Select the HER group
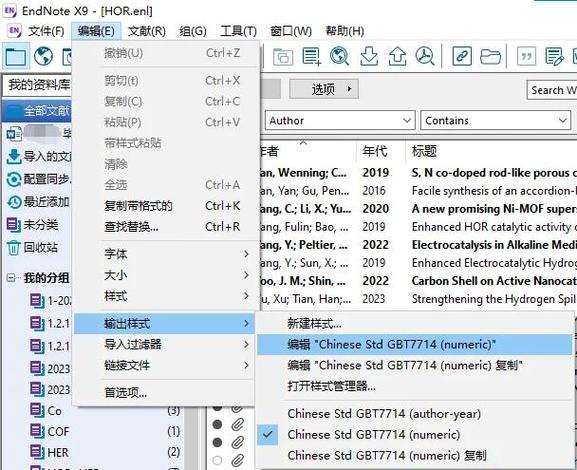This screenshot has height=470, width=577. [x=50, y=452]
